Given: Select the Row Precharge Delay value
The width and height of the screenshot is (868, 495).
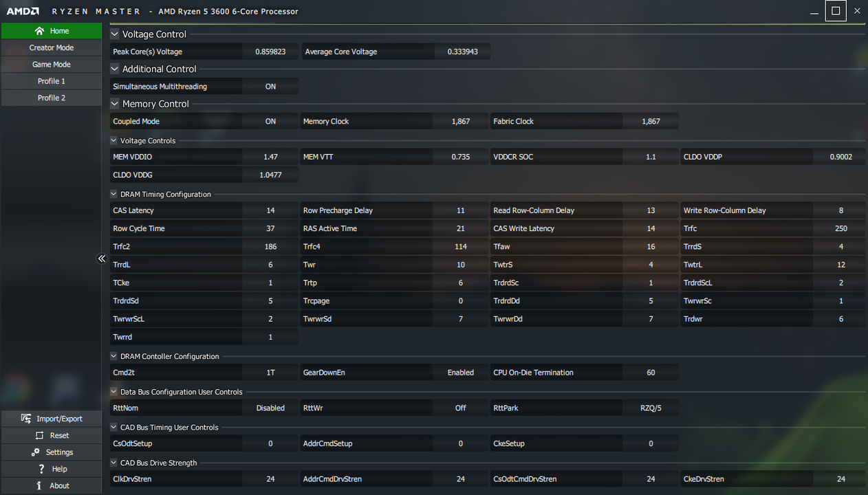Looking at the screenshot, I should click(461, 210).
